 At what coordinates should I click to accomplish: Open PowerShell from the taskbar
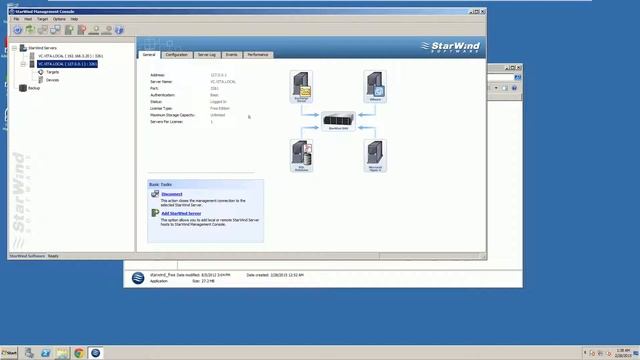point(45,353)
